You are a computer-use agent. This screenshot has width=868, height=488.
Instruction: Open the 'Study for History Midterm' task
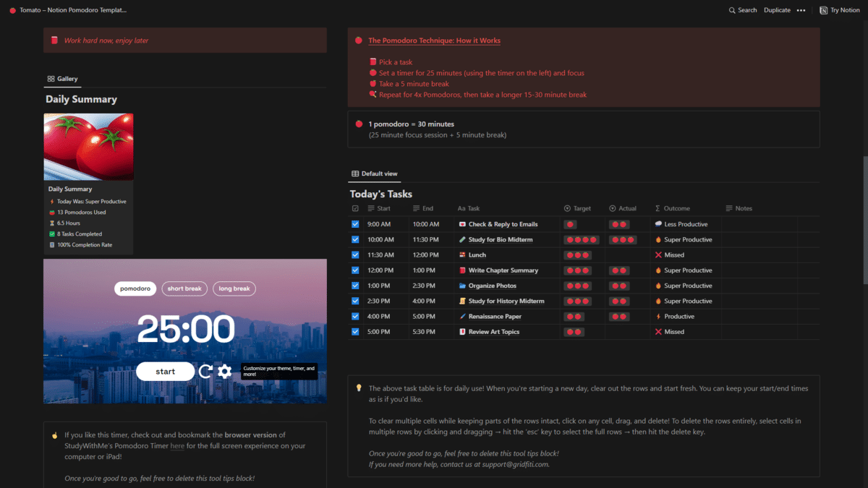click(x=506, y=301)
